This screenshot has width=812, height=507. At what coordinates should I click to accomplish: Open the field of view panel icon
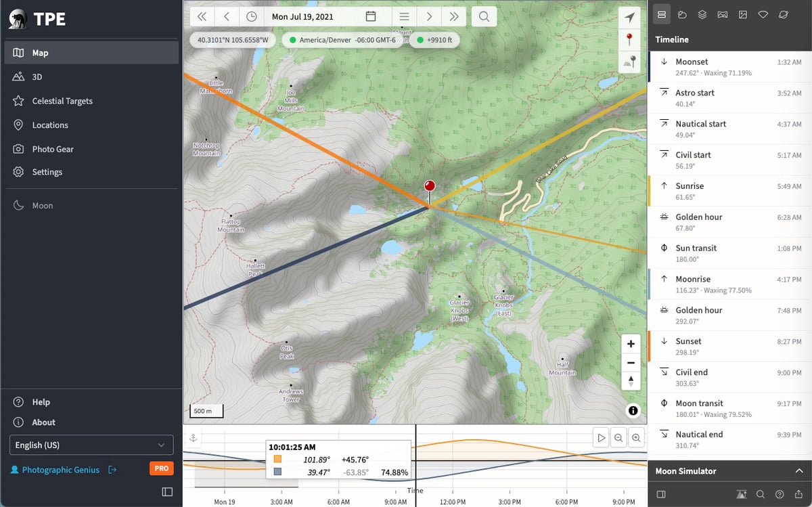763,14
